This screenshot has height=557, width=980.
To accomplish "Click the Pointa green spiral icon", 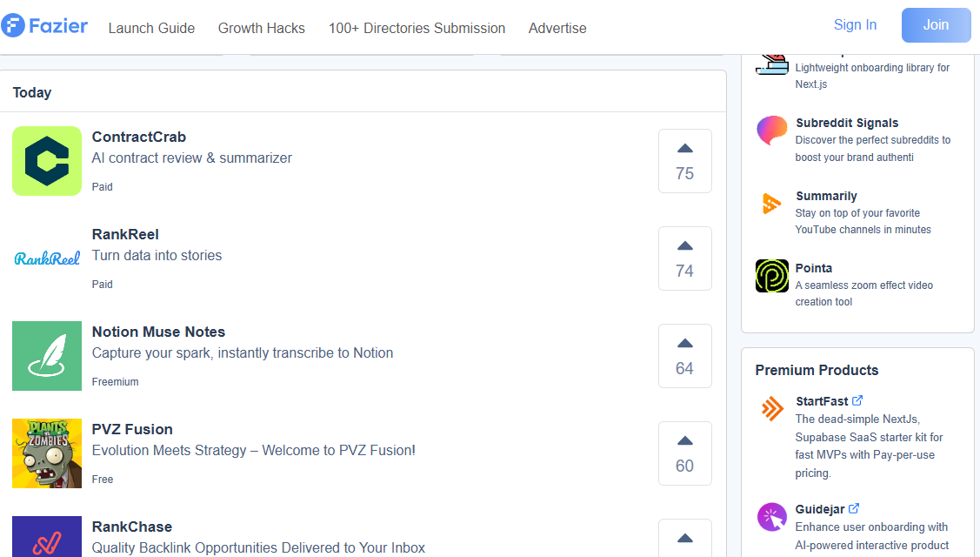I will tap(772, 276).
